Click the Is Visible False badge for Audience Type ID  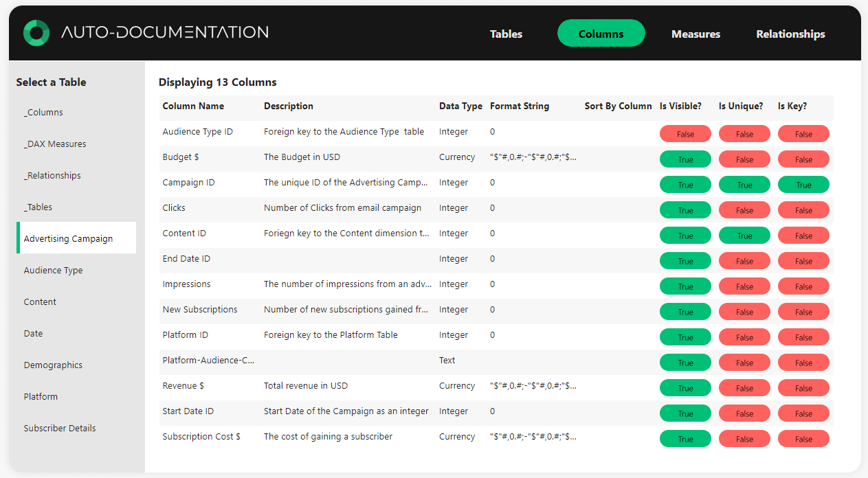tap(685, 134)
